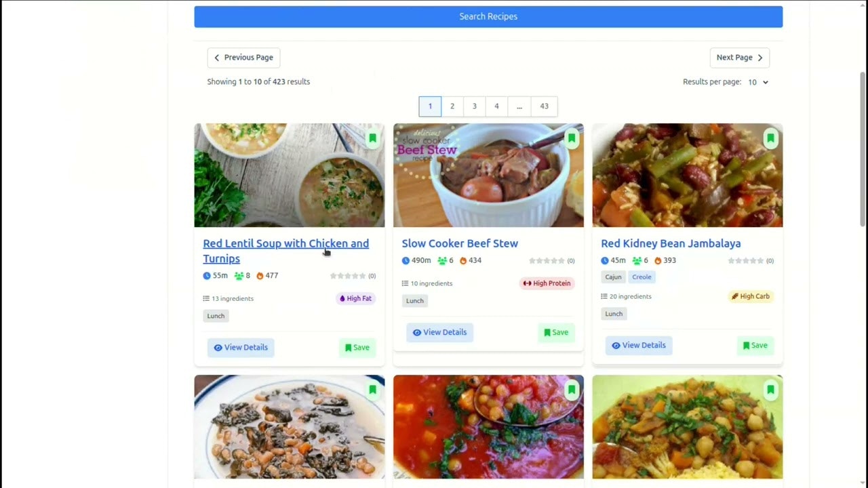
Task: Jump to page 43 of results
Action: pyautogui.click(x=544, y=106)
